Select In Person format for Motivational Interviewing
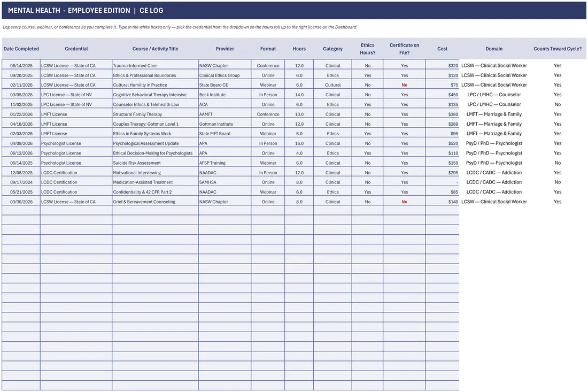The image size is (588, 392). pos(268,173)
